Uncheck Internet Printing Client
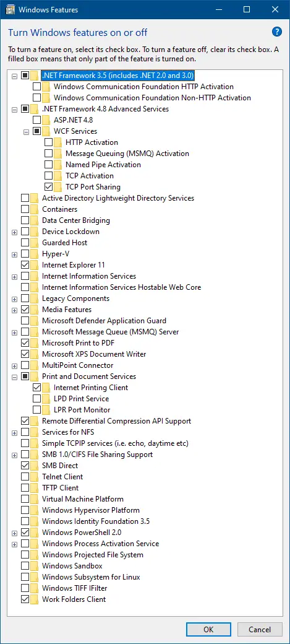 (37, 388)
